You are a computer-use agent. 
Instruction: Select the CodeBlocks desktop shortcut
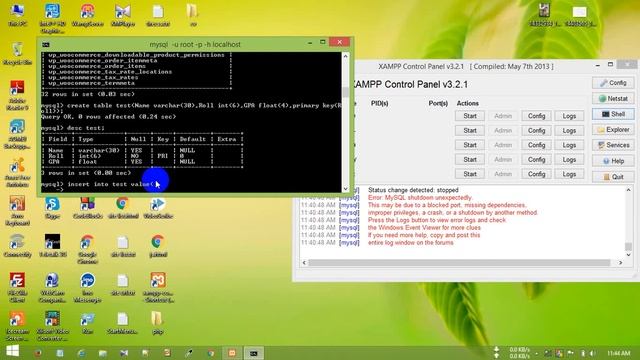[87, 207]
